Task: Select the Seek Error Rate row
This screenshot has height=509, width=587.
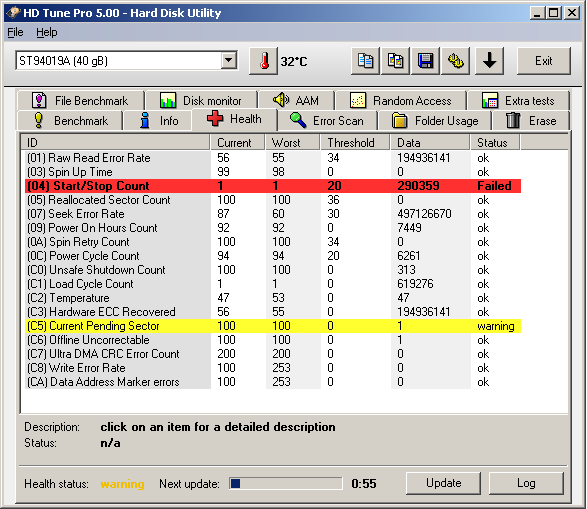Action: point(273,214)
